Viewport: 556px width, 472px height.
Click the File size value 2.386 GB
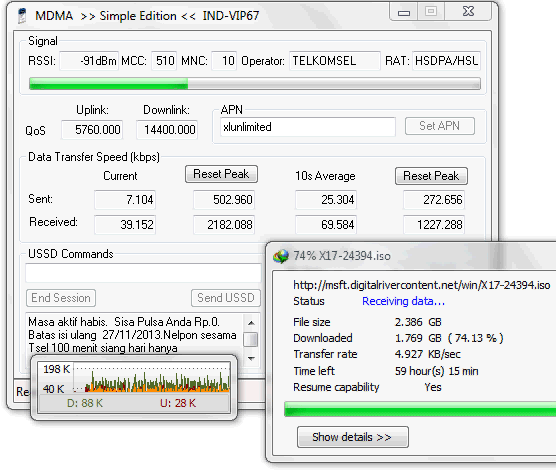pos(418,322)
